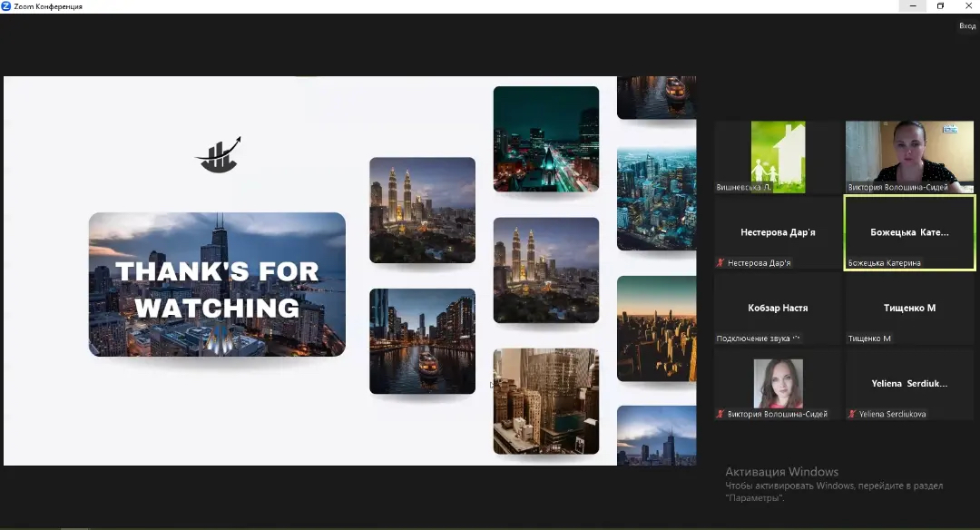Click the "Вход" button at top right
Screen dimensions: 980x530
pyautogui.click(x=967, y=25)
